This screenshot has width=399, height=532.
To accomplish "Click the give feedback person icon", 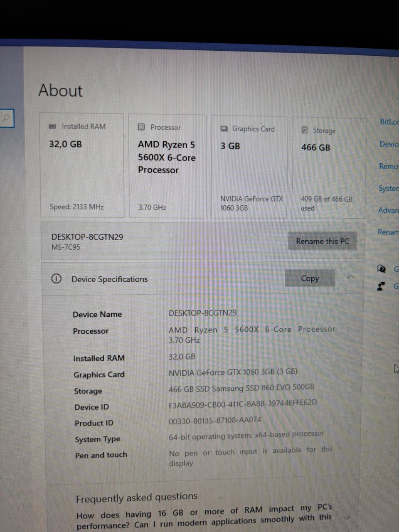I will pyautogui.click(x=381, y=286).
